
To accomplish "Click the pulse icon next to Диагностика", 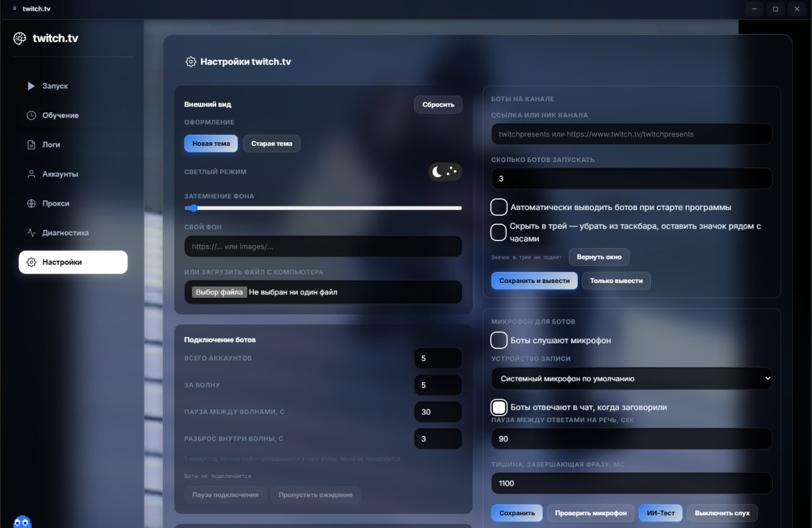I will [x=31, y=233].
